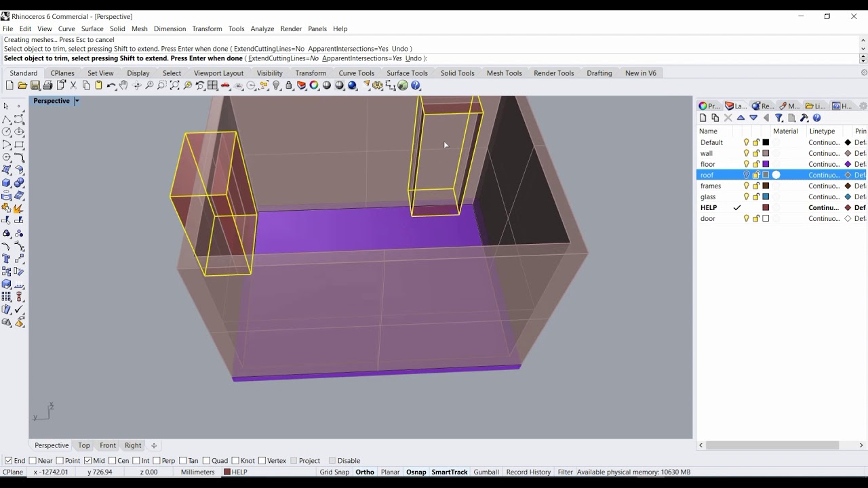Open the Surface menu
Image resolution: width=868 pixels, height=488 pixels.
[x=92, y=28]
